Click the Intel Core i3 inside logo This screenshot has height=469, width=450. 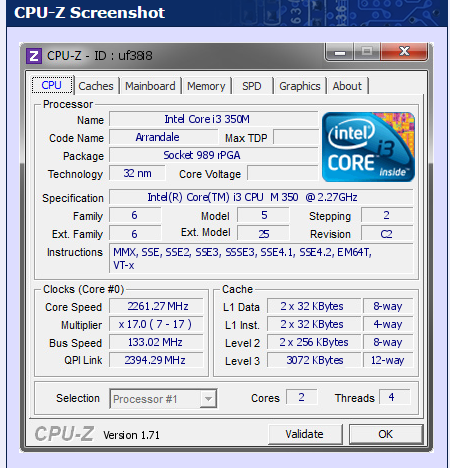coord(368,147)
